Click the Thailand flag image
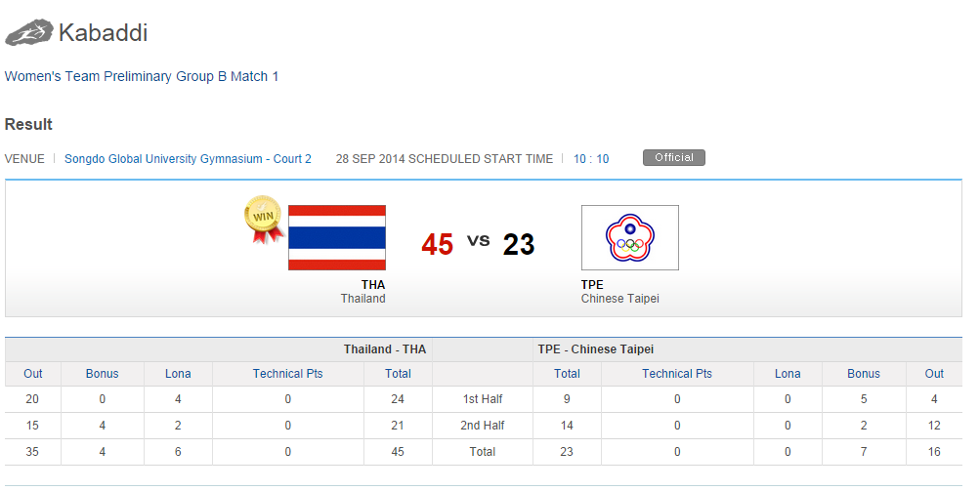 tap(337, 237)
